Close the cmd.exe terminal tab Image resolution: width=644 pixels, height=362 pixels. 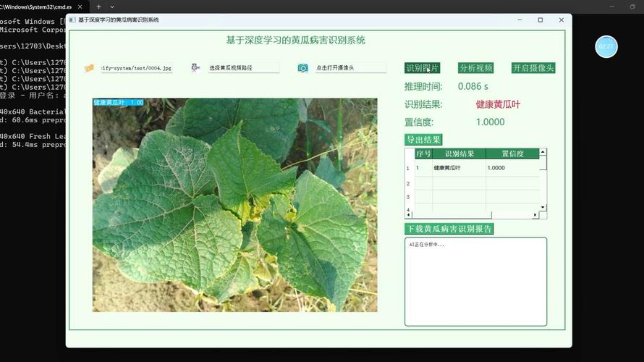pos(80,7)
